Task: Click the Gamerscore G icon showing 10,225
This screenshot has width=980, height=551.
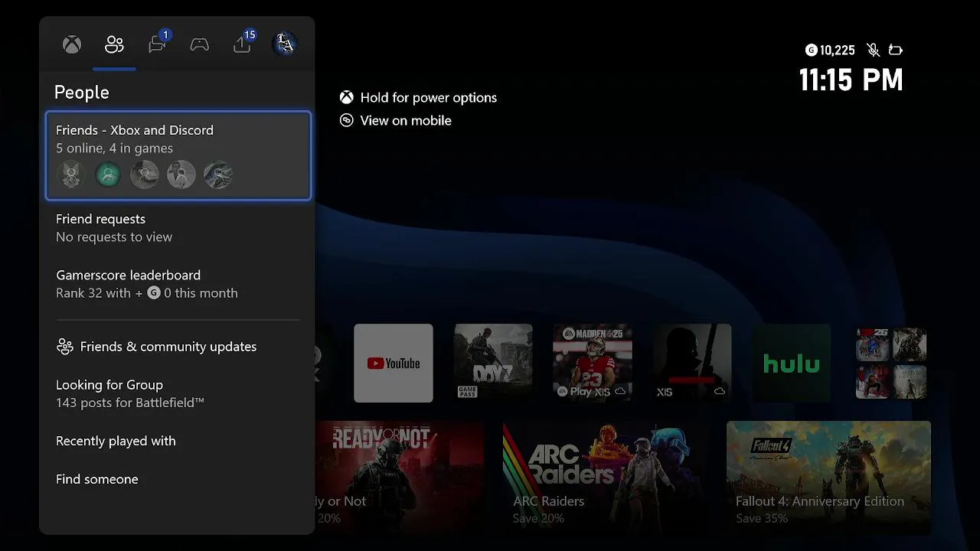Action: click(x=812, y=51)
